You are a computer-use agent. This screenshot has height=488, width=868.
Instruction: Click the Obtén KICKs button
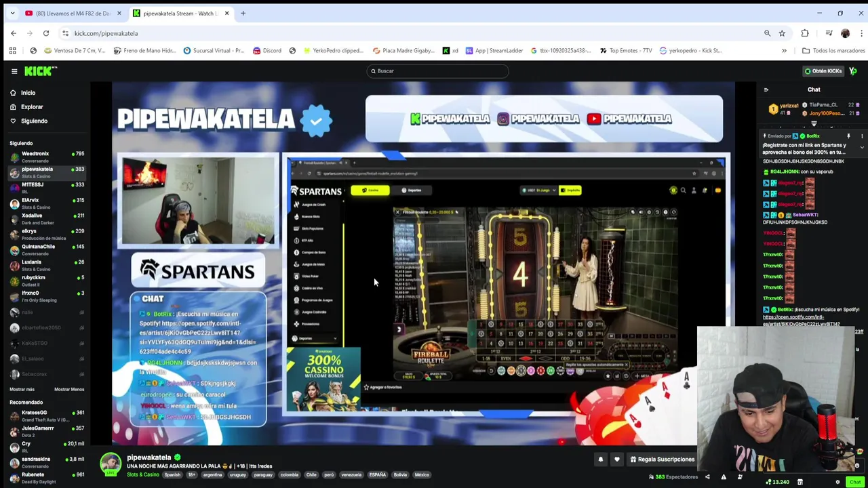(x=823, y=70)
